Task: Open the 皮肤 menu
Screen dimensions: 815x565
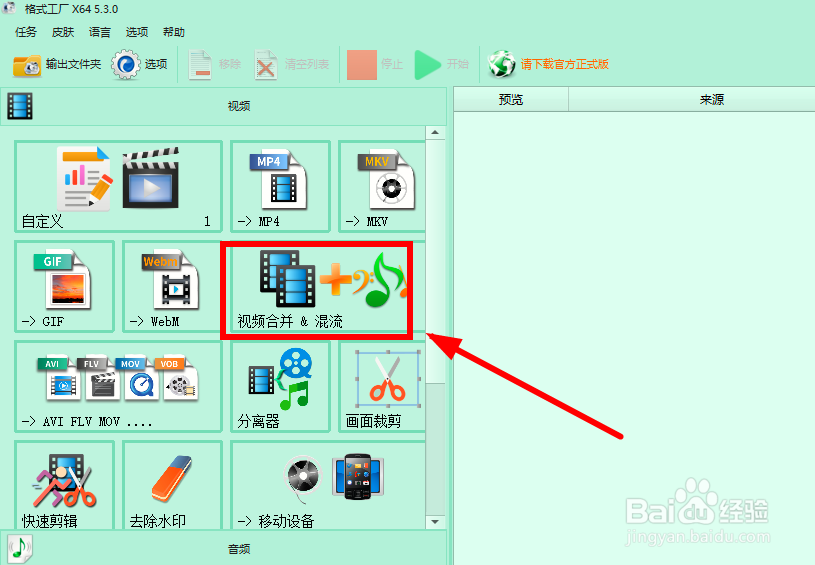Action: click(63, 32)
